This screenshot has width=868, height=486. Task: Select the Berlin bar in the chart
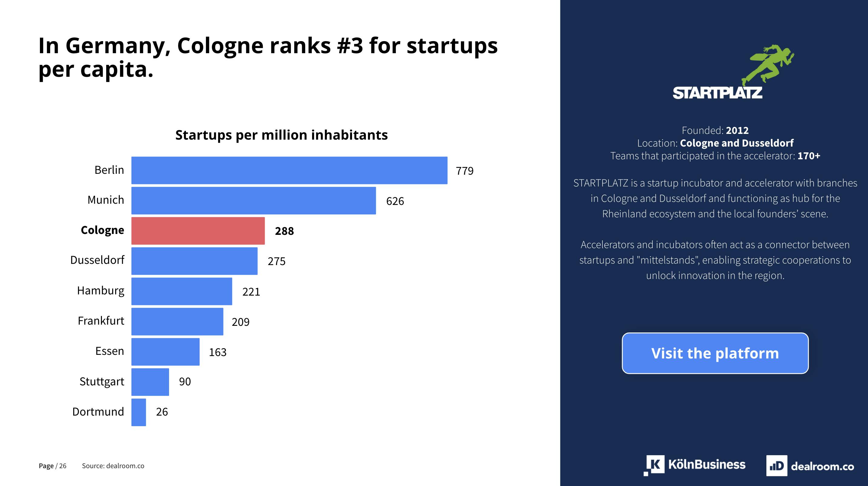coord(289,170)
